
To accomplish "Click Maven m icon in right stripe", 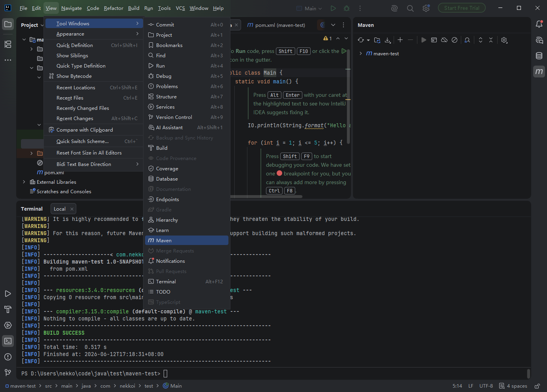I will 539,72.
